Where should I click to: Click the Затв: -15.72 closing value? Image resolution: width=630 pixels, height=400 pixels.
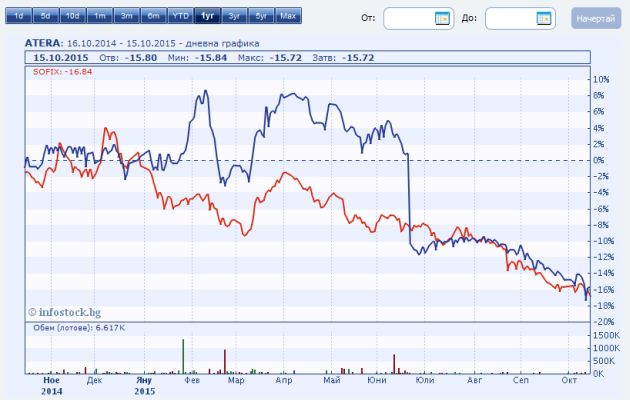point(343,58)
